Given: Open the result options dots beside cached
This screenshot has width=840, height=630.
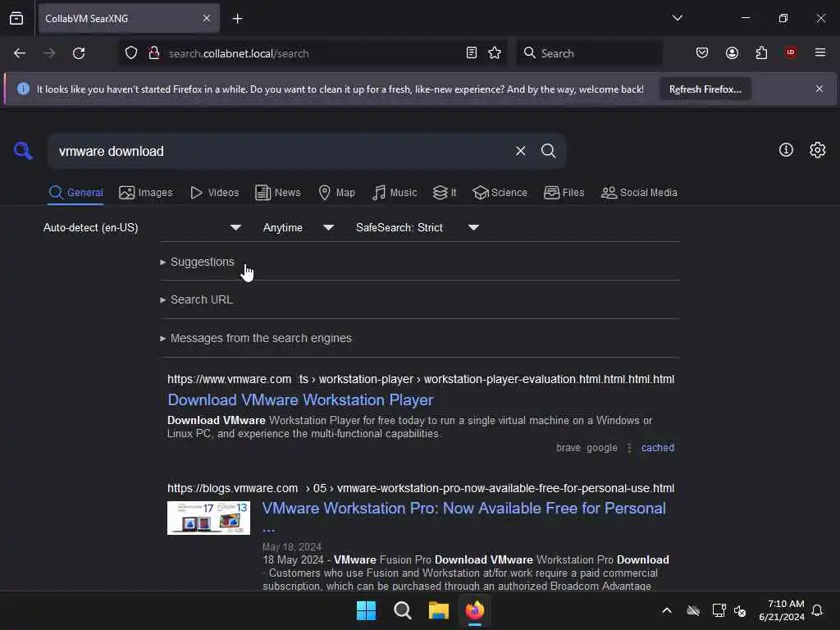Looking at the screenshot, I should [629, 448].
